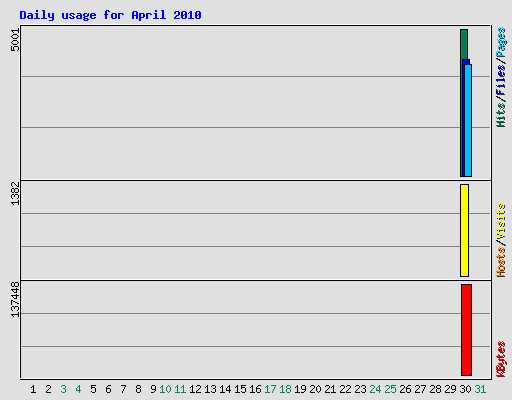Click green day 25 on the x-axis
The height and width of the screenshot is (400, 512).
390,389
